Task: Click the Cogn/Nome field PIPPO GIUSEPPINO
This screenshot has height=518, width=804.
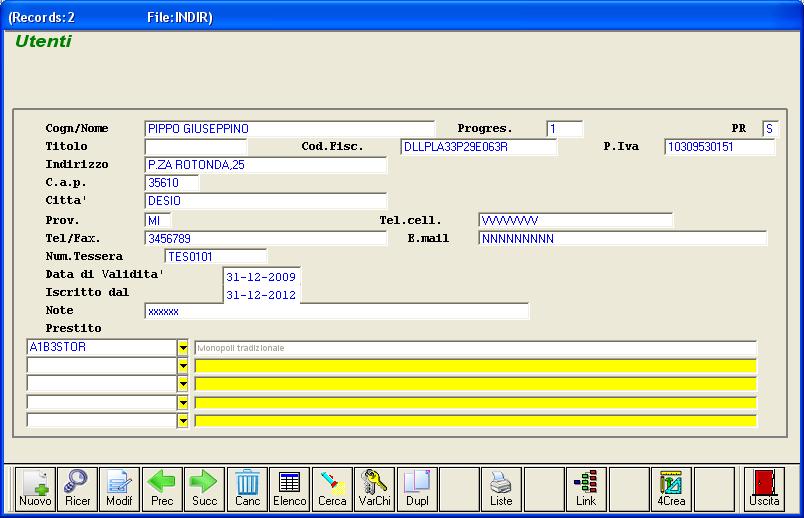Action: click(x=290, y=129)
